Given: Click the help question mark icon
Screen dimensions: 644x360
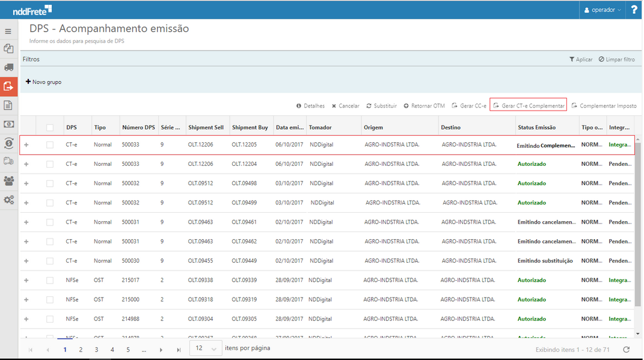Looking at the screenshot, I should coord(634,10).
